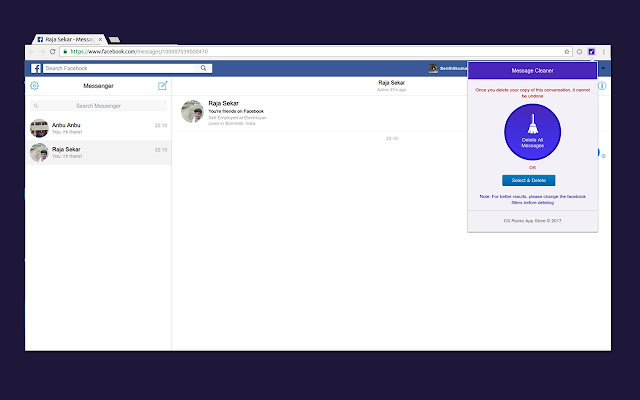The height and width of the screenshot is (400, 640).
Task: Open the Chrome three-dot menu
Action: tap(604, 51)
